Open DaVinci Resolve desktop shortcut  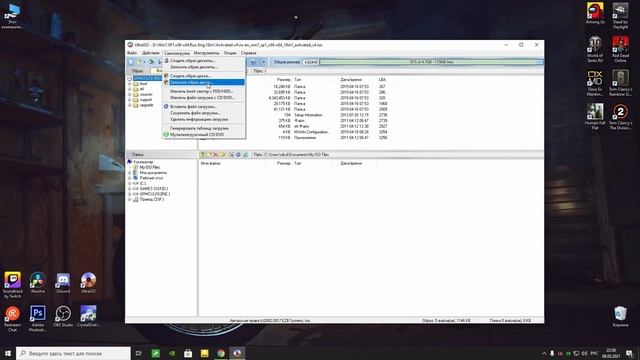38,283
